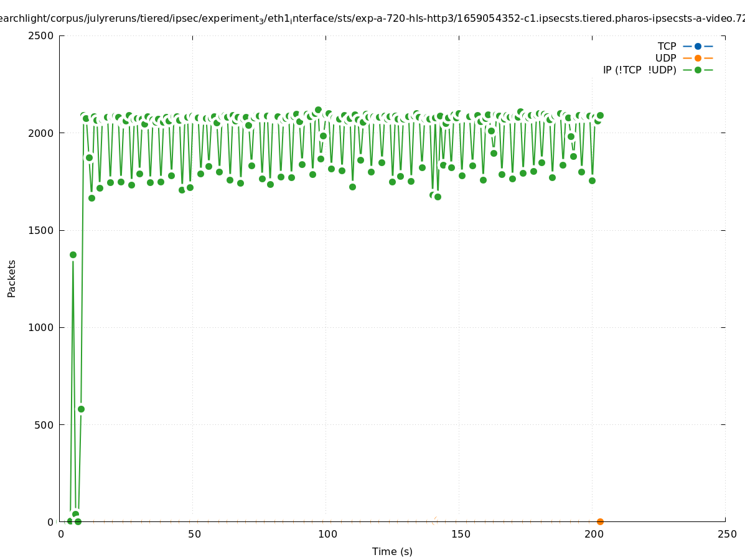
Task: Click the final green data point near 202 seconds
Action: (600, 115)
